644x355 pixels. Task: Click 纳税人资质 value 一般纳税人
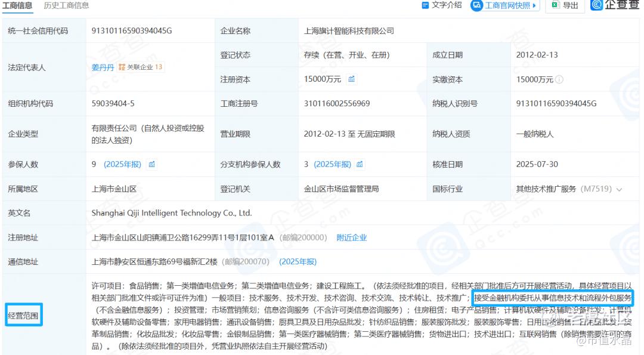[x=535, y=134]
